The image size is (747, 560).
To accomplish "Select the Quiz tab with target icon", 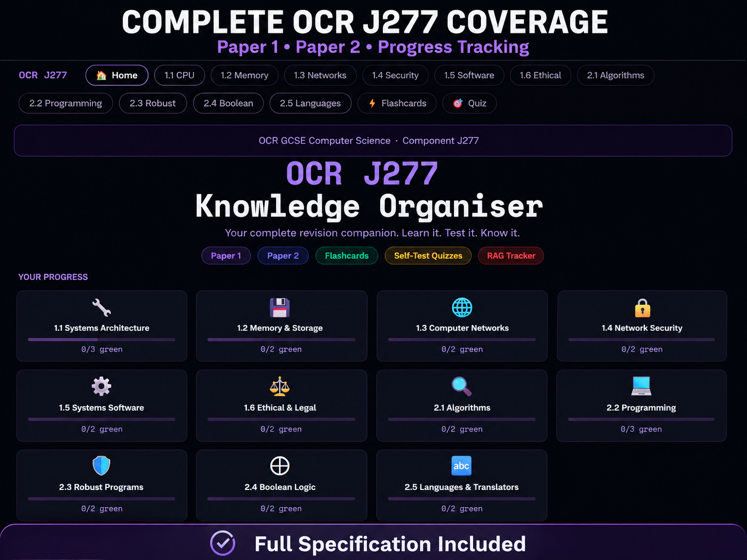I will [x=469, y=103].
